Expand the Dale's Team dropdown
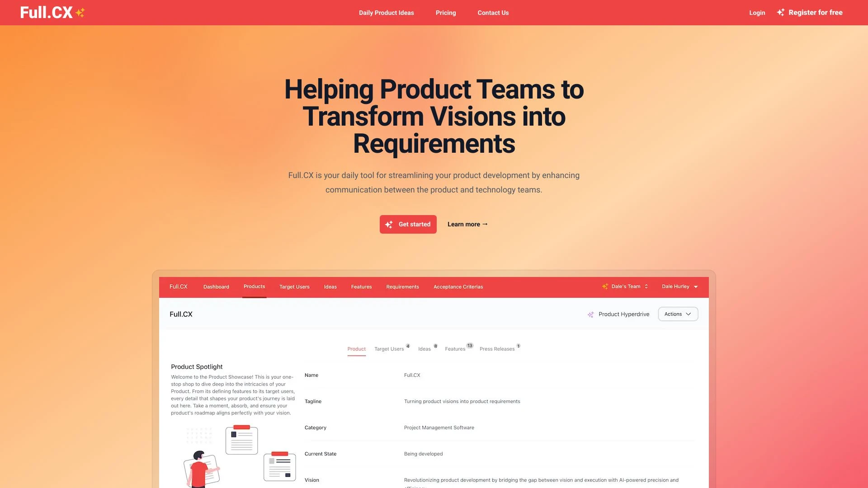This screenshot has height=488, width=868. click(x=625, y=286)
